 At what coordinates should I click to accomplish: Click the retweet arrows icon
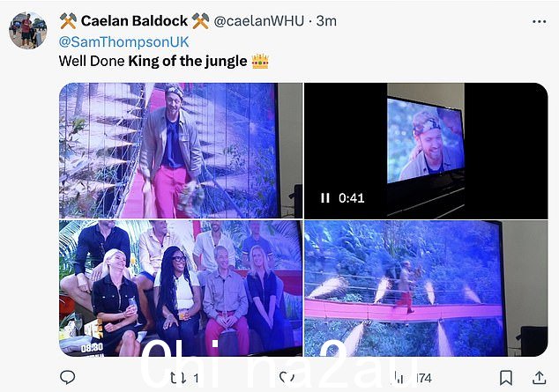[x=177, y=378]
